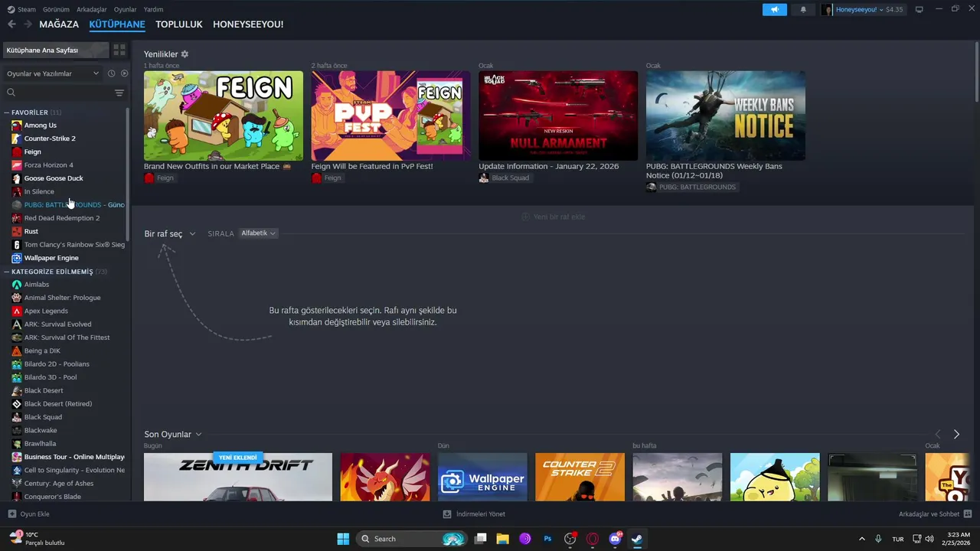Select Forza Horizon 4 in sidebar

point(49,165)
